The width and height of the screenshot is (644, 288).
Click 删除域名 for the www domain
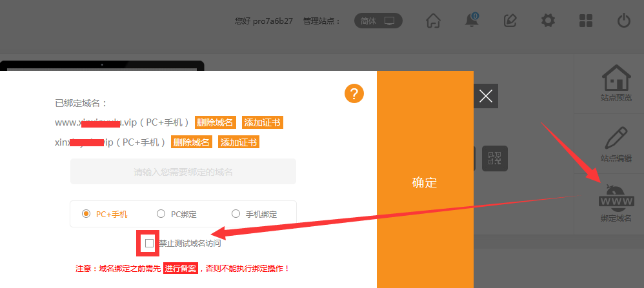click(215, 122)
